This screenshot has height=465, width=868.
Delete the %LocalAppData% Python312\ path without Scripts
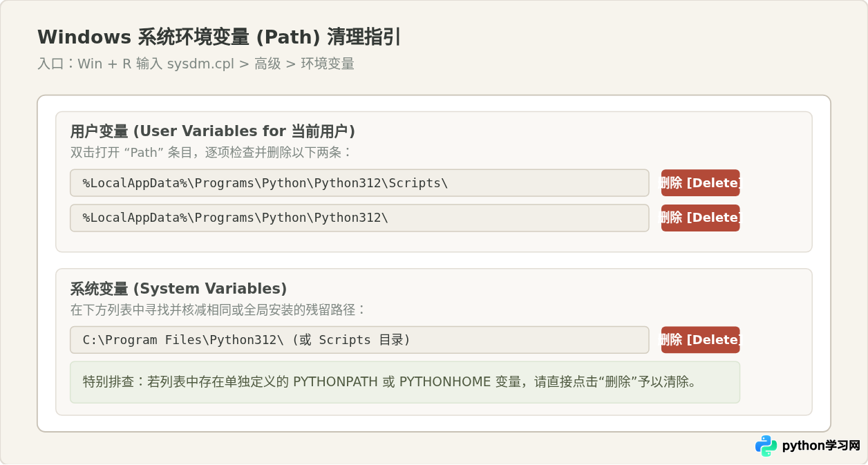point(700,218)
